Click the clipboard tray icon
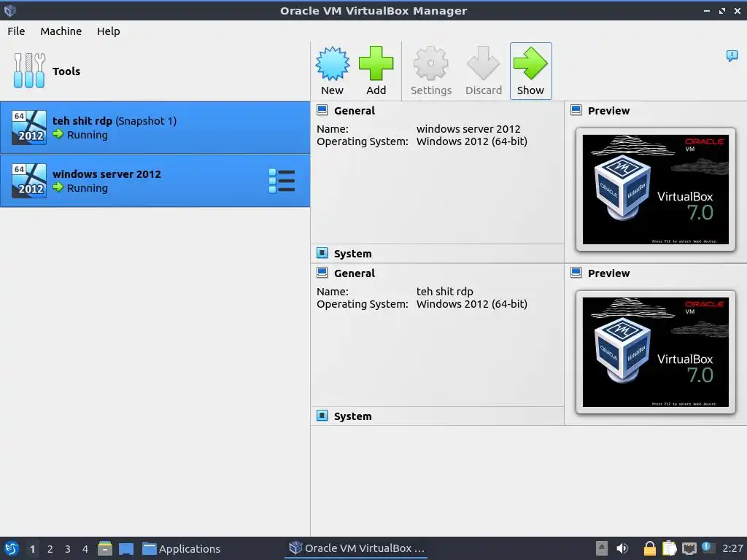747x560 pixels. pyautogui.click(x=670, y=548)
